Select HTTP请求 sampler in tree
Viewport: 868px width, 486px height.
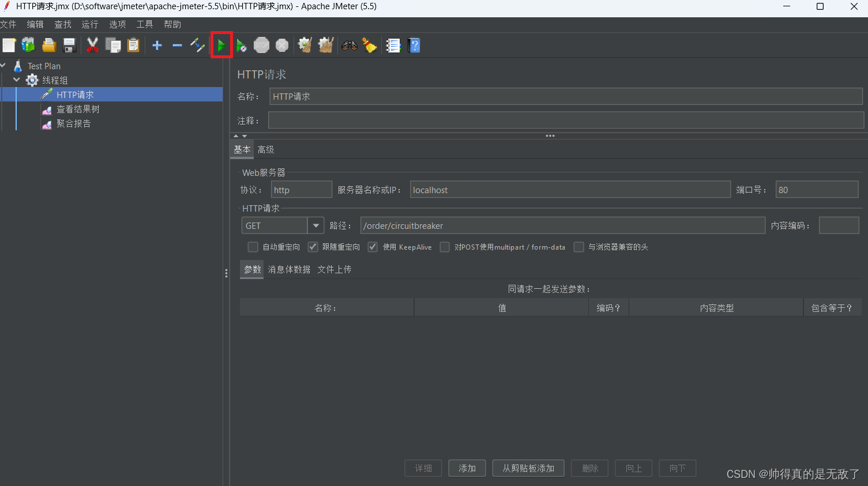75,95
